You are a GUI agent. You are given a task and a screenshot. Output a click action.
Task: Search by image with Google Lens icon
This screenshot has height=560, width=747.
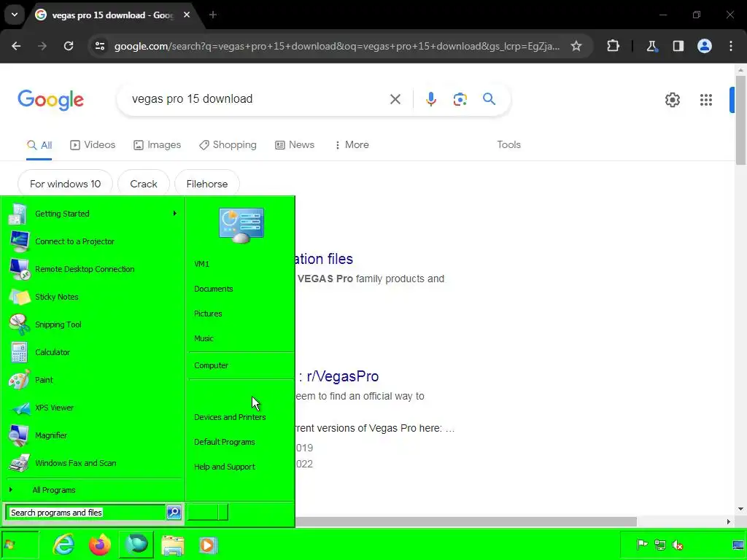(x=460, y=99)
